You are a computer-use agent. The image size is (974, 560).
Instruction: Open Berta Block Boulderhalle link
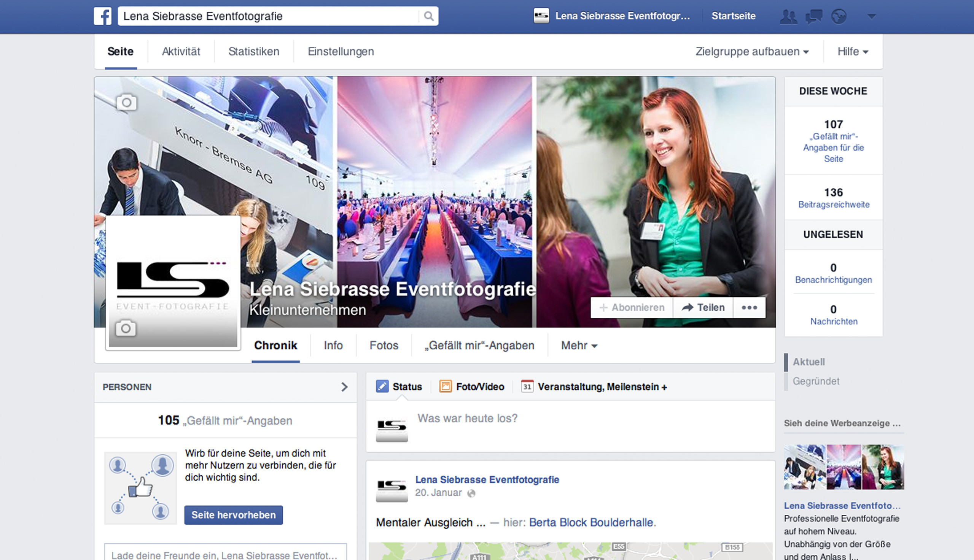591,522
